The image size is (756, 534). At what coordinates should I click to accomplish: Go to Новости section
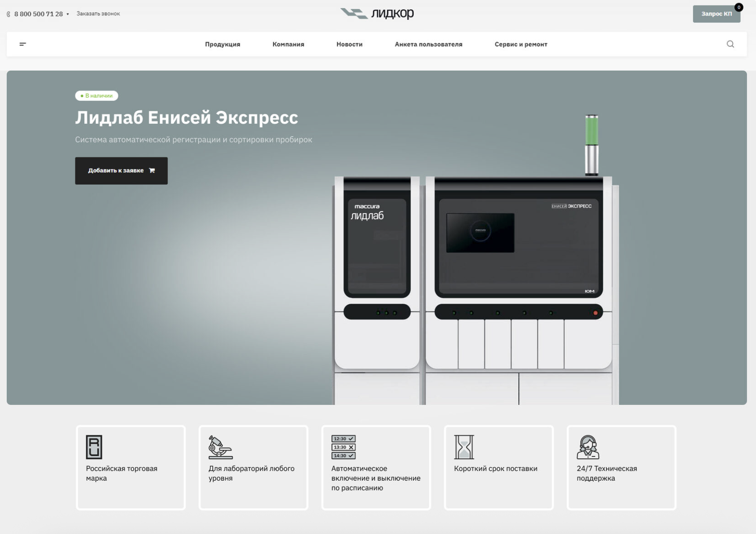(349, 44)
